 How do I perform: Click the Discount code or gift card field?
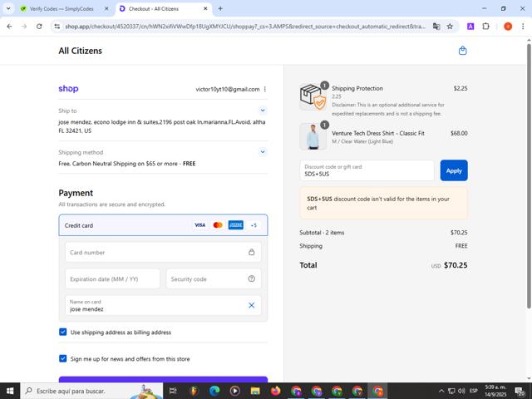click(367, 170)
